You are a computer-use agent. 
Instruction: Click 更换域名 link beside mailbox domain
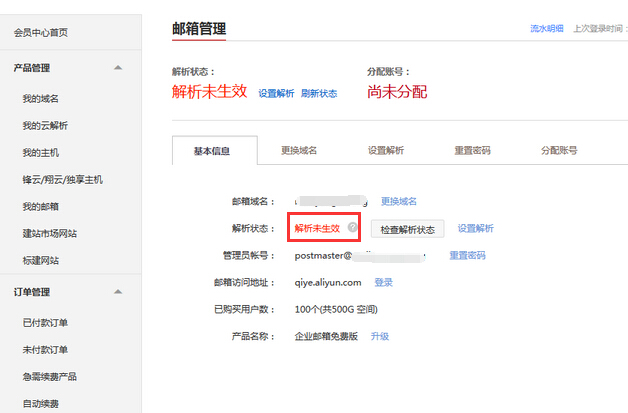pos(399,201)
